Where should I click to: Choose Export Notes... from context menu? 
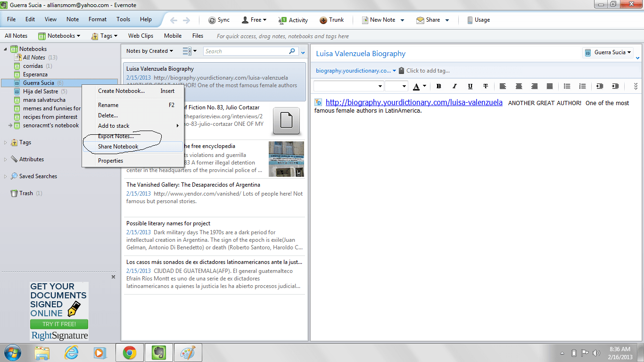tap(132, 136)
